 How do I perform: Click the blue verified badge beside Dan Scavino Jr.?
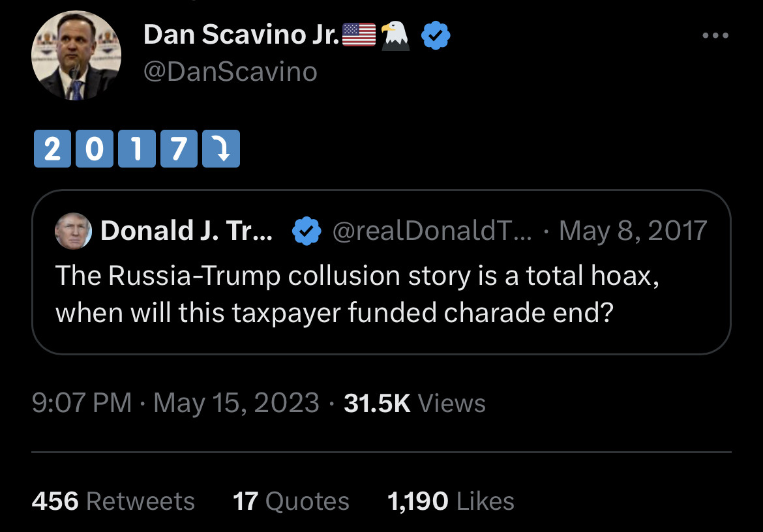pos(435,35)
